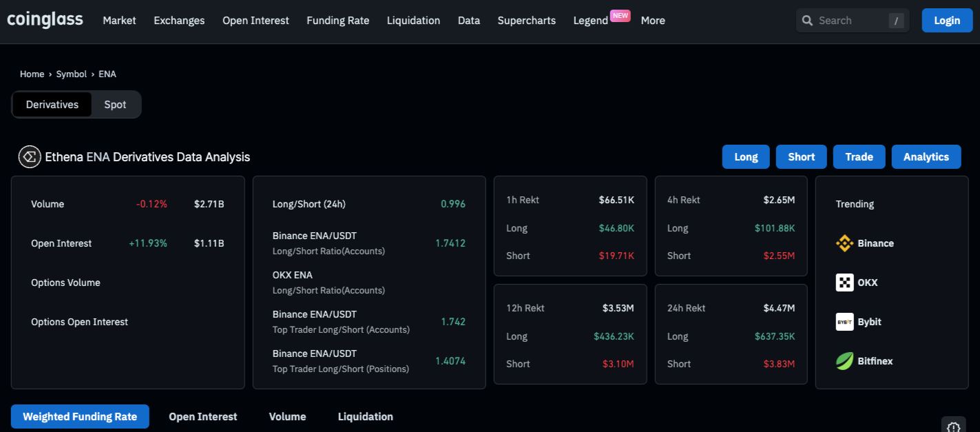Click the Open Interest value $1.11B
The height and width of the screenshot is (432, 980).
point(209,243)
